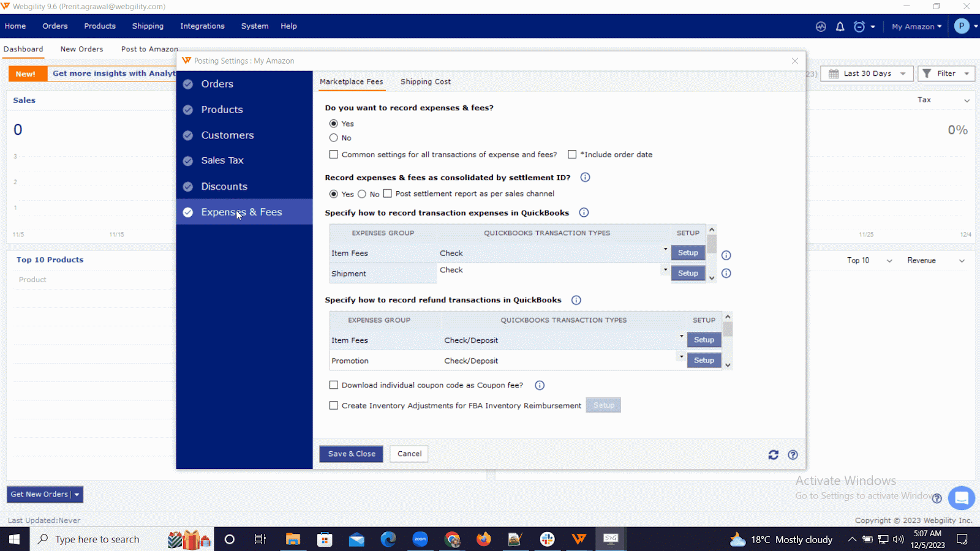The height and width of the screenshot is (551, 980).
Task: Enable Common settings for all transactions checkbox
Action: pyautogui.click(x=334, y=154)
